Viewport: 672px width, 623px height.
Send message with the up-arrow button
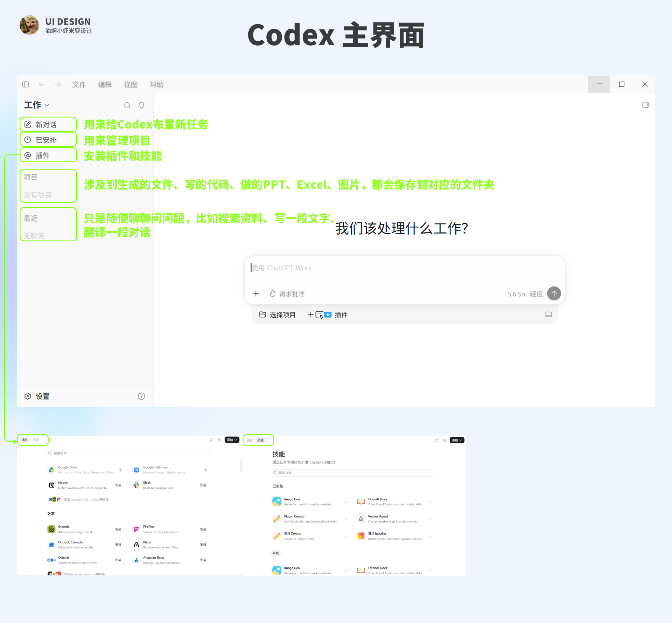[x=554, y=293]
